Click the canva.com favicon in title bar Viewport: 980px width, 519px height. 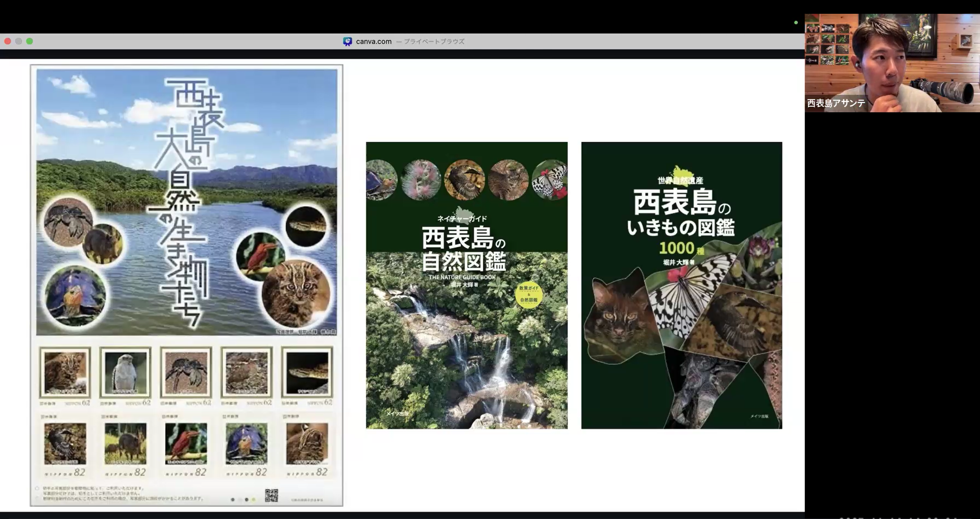(348, 41)
